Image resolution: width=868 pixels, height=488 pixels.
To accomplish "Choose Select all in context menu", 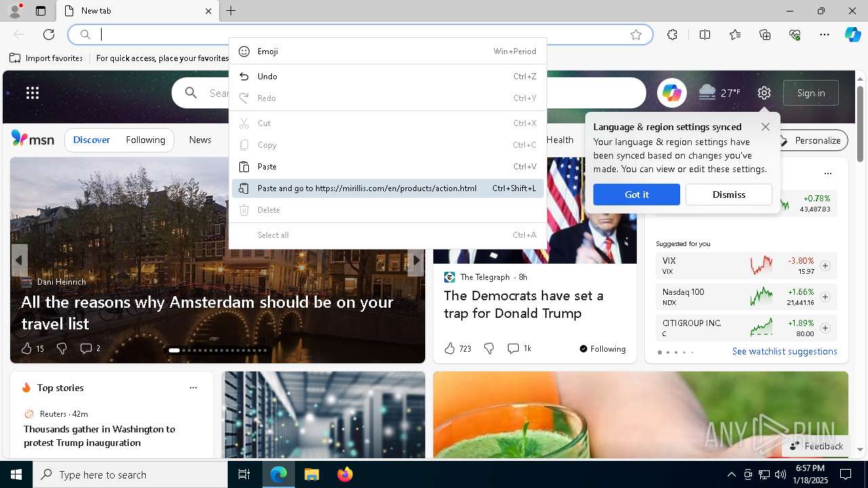I will pyautogui.click(x=388, y=235).
